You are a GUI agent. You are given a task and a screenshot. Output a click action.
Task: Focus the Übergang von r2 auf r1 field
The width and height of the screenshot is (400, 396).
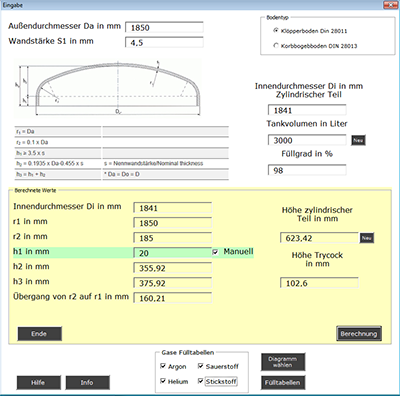click(x=172, y=298)
